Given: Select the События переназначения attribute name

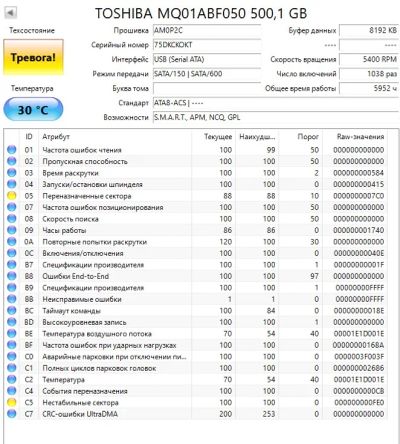Looking at the screenshot, I should (x=85, y=391).
